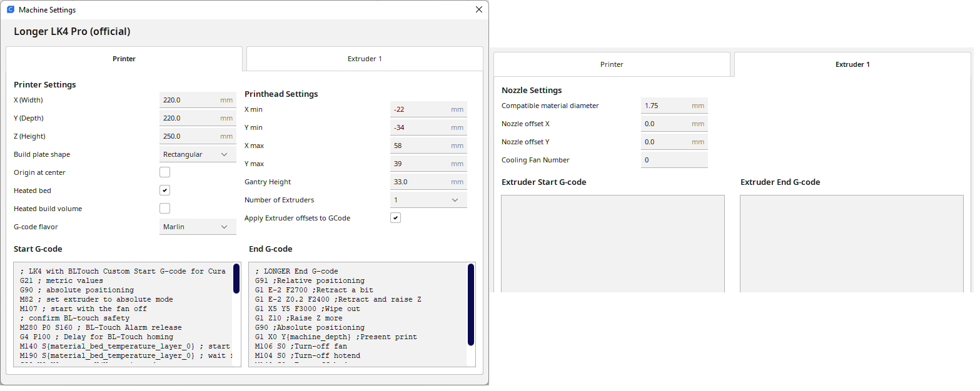Open the Number of Extruders dropdown
980x391 pixels.
pyautogui.click(x=428, y=200)
